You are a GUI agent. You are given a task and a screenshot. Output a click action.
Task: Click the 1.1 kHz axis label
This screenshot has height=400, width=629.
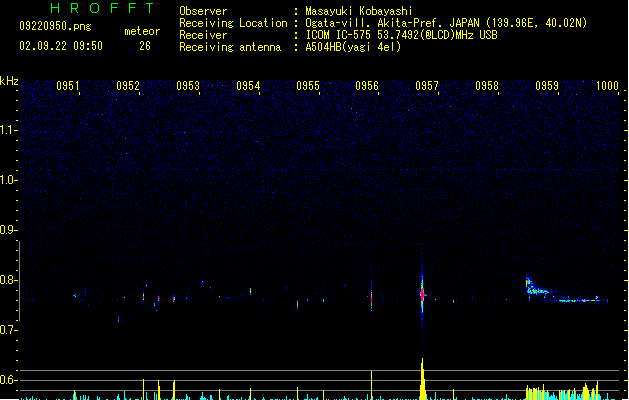[x=8, y=130]
